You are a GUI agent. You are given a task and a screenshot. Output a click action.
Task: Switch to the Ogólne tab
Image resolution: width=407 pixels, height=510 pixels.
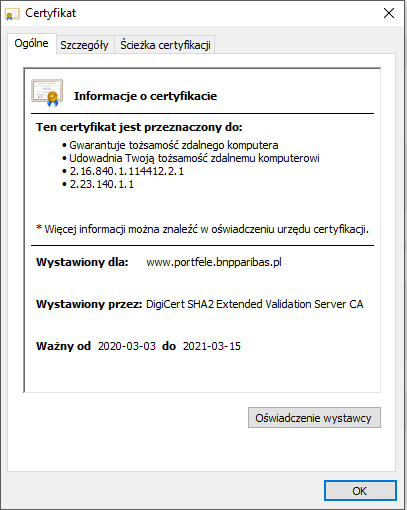click(x=32, y=43)
